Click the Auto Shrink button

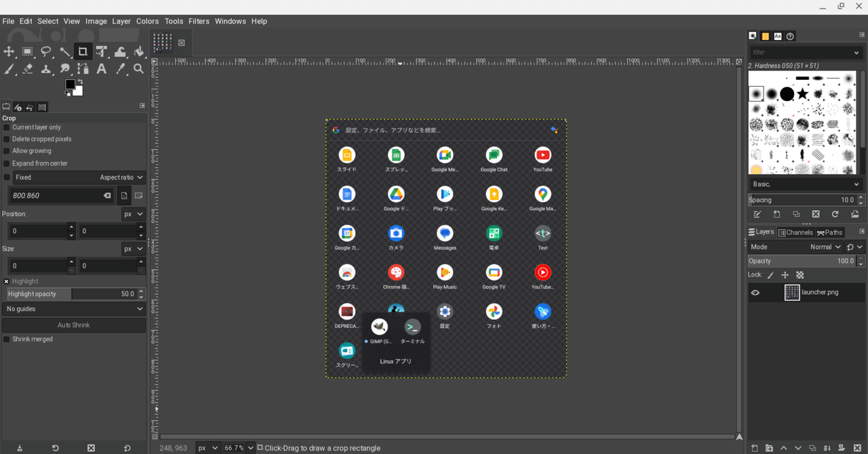[x=74, y=325]
